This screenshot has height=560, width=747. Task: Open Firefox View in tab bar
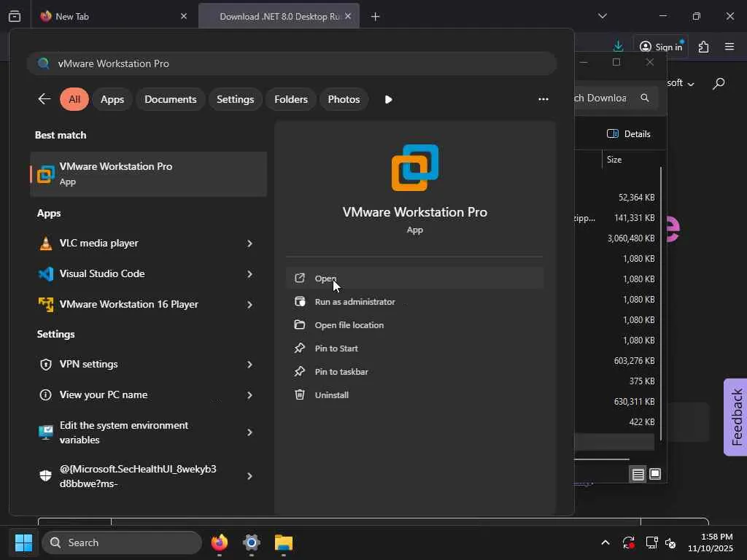(x=15, y=16)
